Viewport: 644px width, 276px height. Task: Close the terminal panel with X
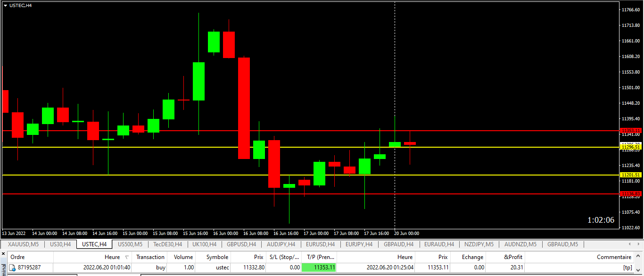[x=3, y=255]
